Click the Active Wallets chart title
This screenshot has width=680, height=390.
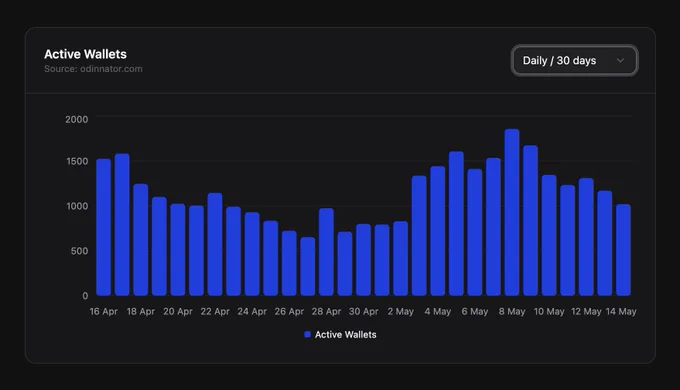coord(85,54)
